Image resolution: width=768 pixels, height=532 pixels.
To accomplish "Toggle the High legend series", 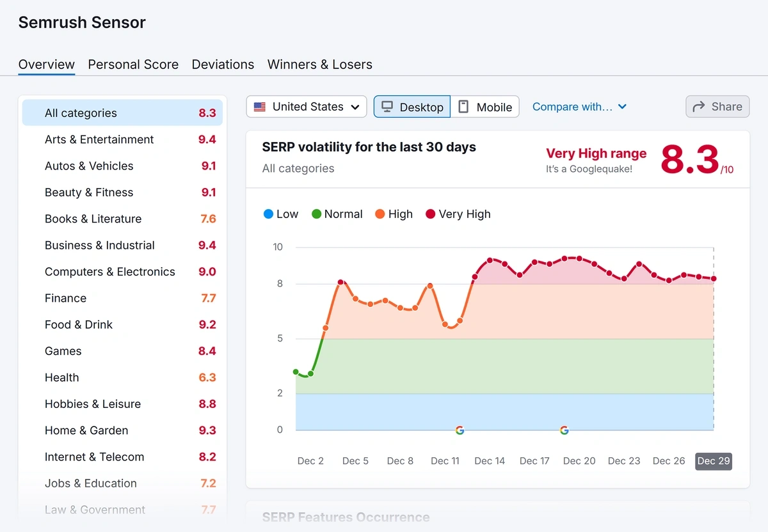I will pyautogui.click(x=394, y=214).
